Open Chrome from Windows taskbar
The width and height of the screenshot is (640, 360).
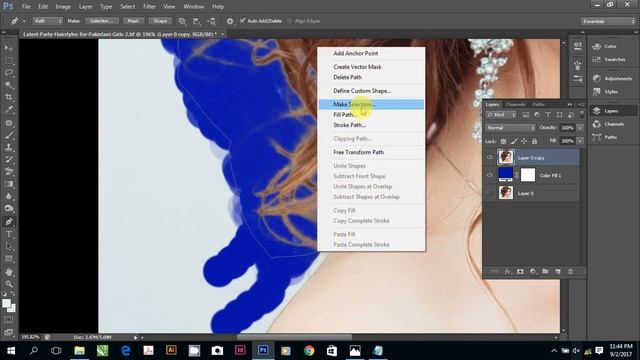pos(309,351)
